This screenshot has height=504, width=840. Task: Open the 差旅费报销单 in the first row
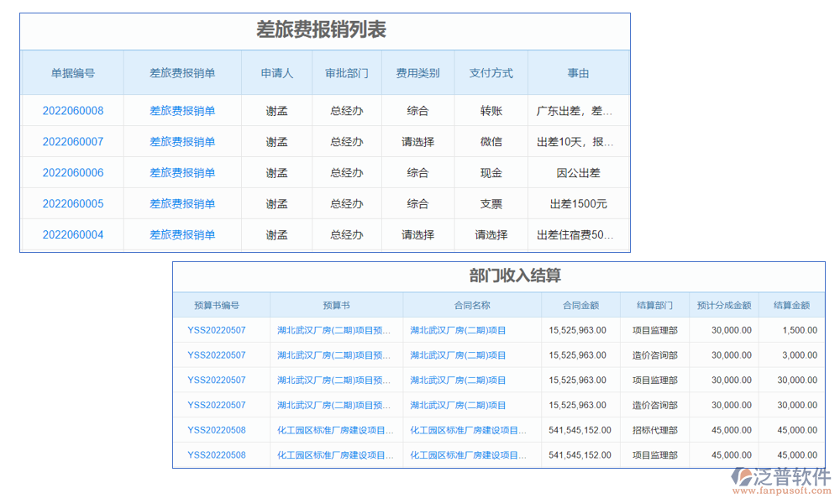click(181, 110)
